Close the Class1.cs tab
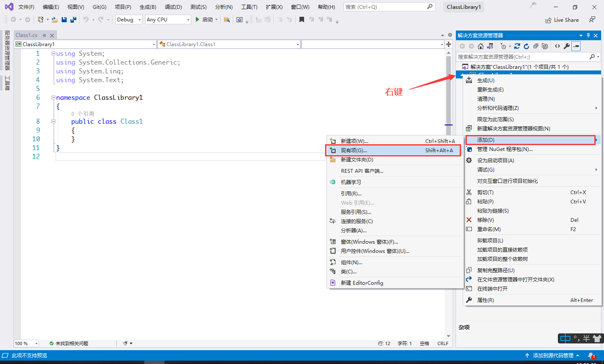The image size is (604, 364). (52, 35)
